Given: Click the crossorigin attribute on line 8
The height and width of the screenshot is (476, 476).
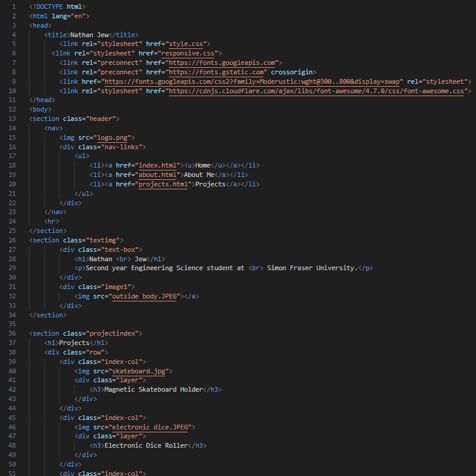Looking at the screenshot, I should coord(292,72).
